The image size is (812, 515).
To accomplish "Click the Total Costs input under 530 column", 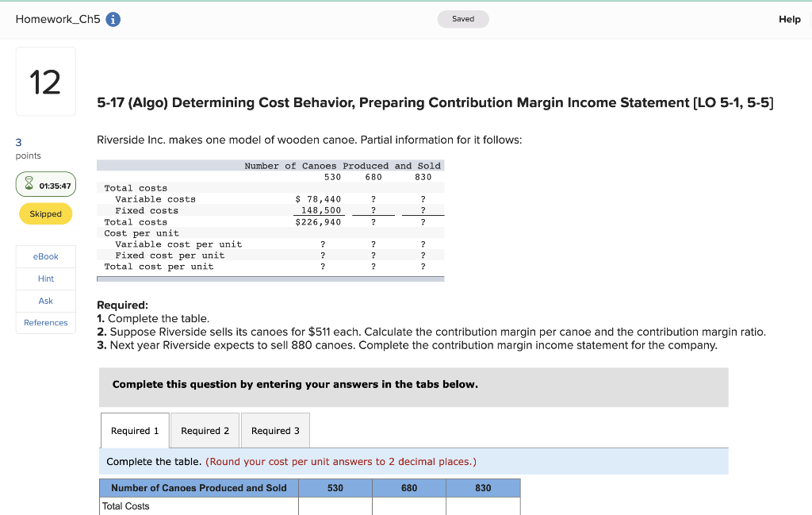I will [335, 506].
